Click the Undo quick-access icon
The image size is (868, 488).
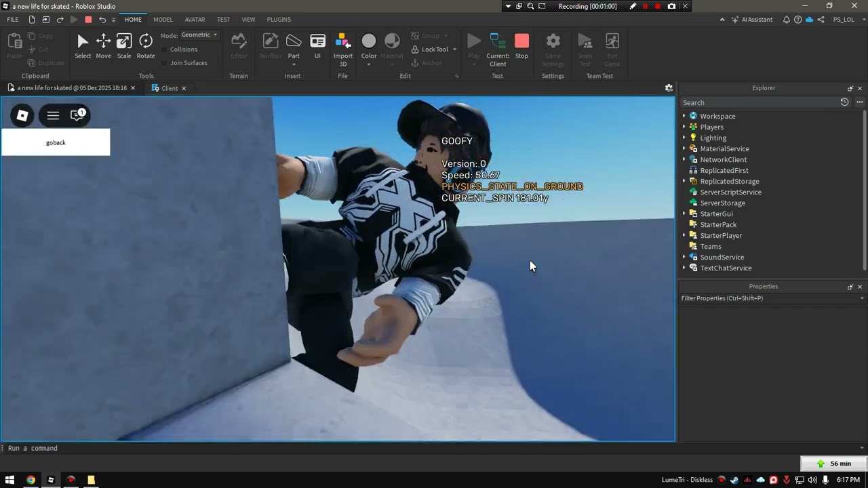tap(102, 20)
